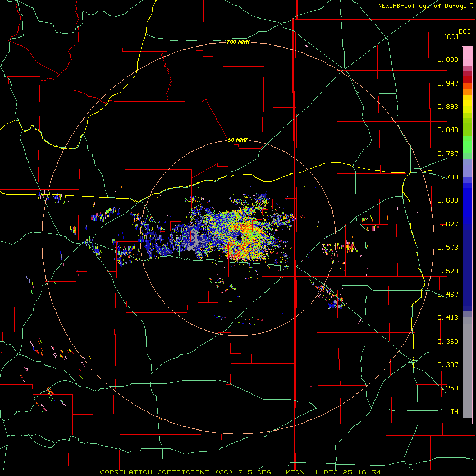Click the 0.307 scale value
The width and height of the screenshot is (476, 476).
(x=448, y=364)
